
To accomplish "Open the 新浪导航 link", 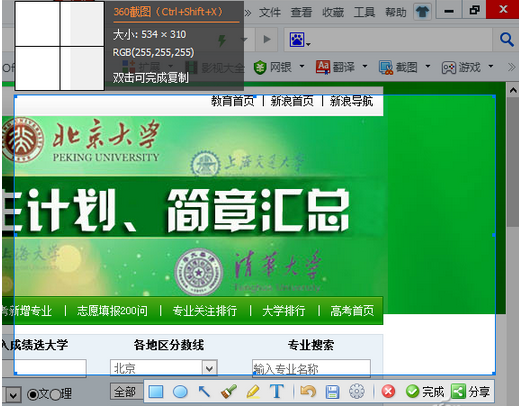I will tap(351, 101).
